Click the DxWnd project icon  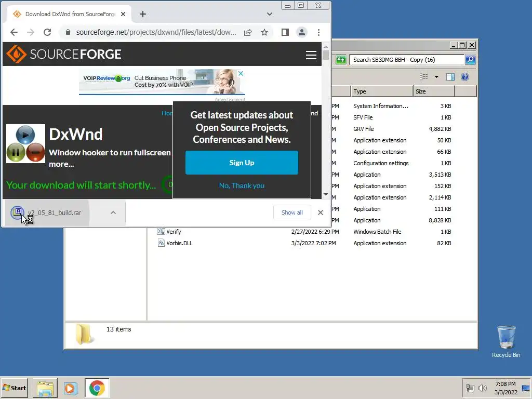click(26, 143)
